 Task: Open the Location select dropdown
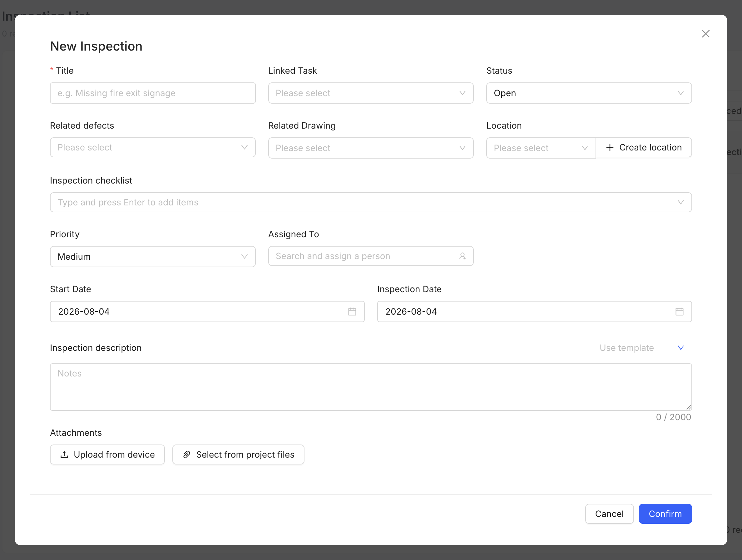[x=541, y=148]
